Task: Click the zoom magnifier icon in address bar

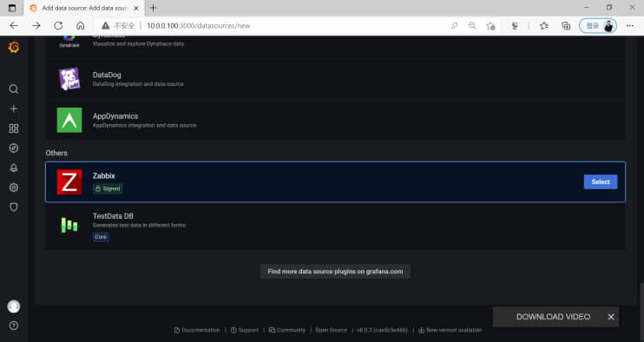Action: 472,25
